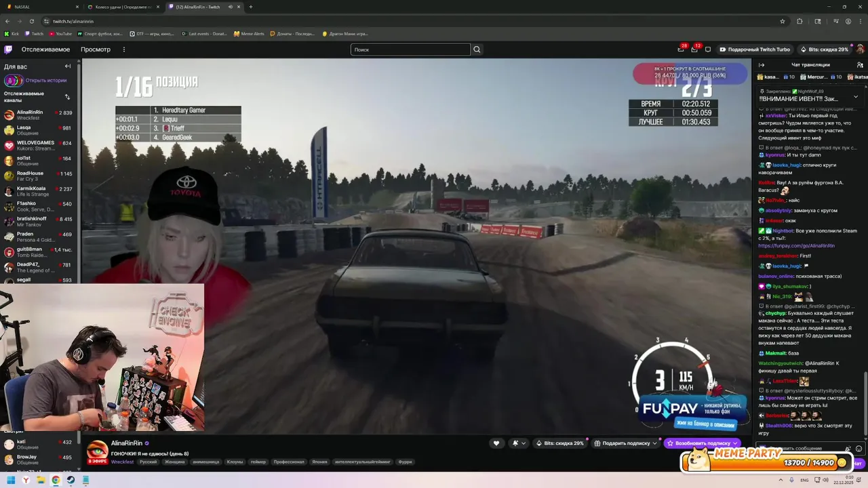Open the Русский stream tag

tap(148, 462)
